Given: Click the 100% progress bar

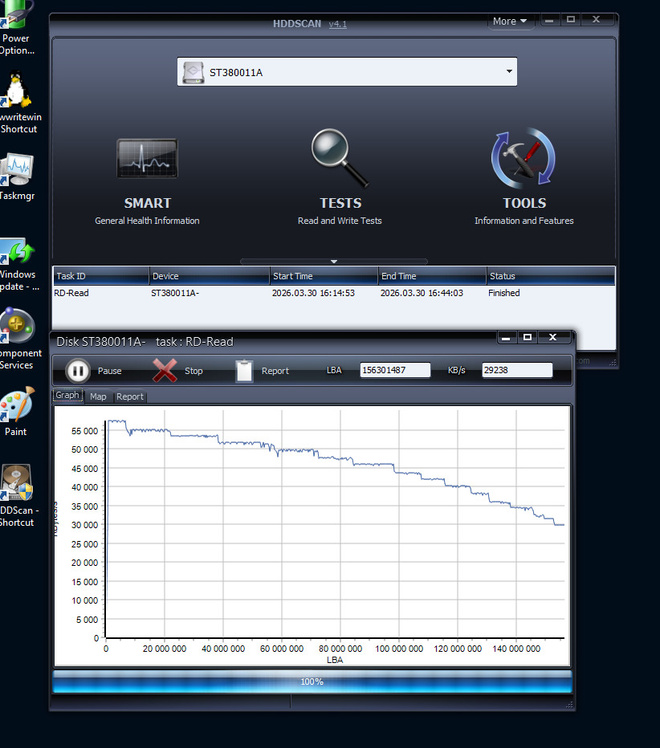Looking at the screenshot, I should pyautogui.click(x=312, y=682).
